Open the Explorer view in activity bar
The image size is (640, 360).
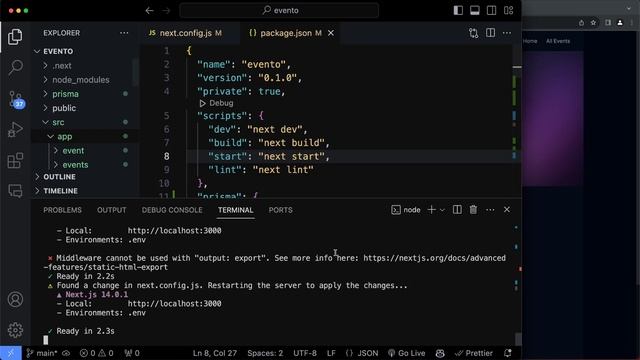[x=15, y=37]
